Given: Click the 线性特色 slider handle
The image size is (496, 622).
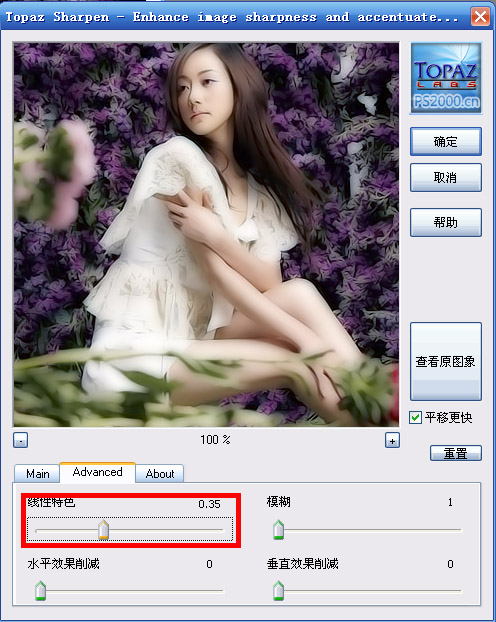Looking at the screenshot, I should click(x=104, y=530).
